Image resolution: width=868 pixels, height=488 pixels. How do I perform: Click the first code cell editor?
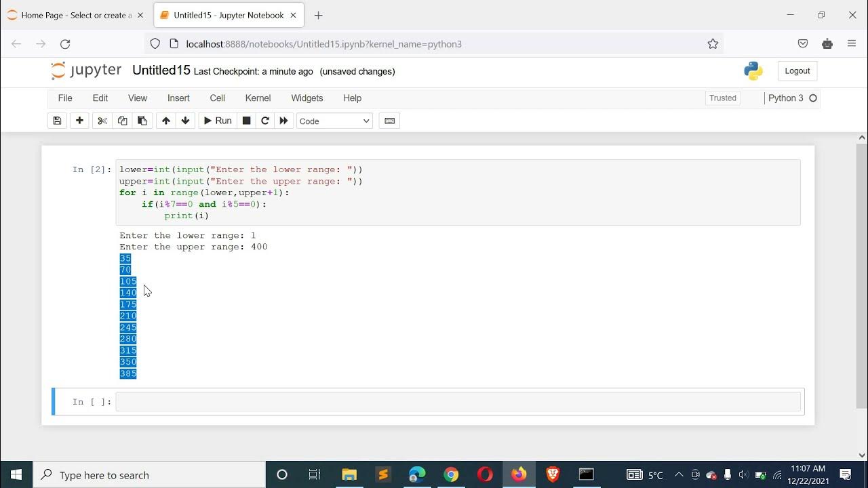point(458,192)
